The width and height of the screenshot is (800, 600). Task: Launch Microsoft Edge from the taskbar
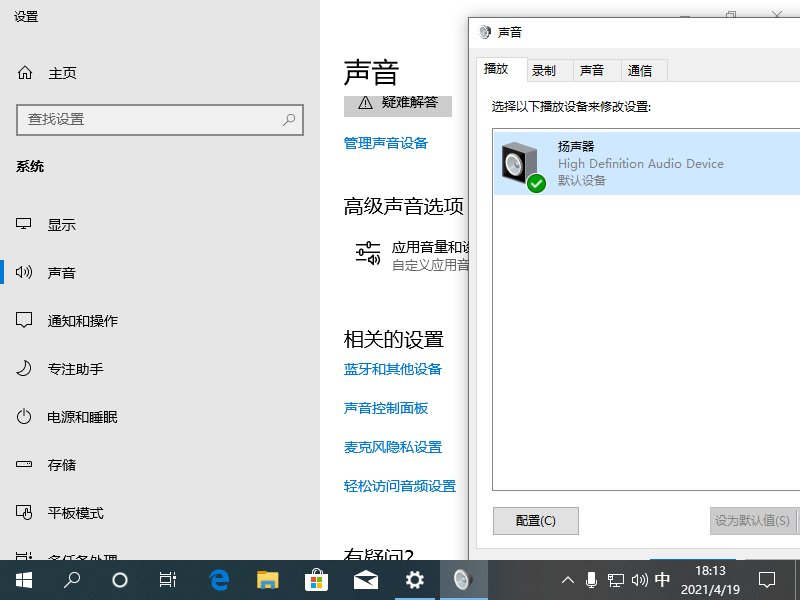click(218, 579)
